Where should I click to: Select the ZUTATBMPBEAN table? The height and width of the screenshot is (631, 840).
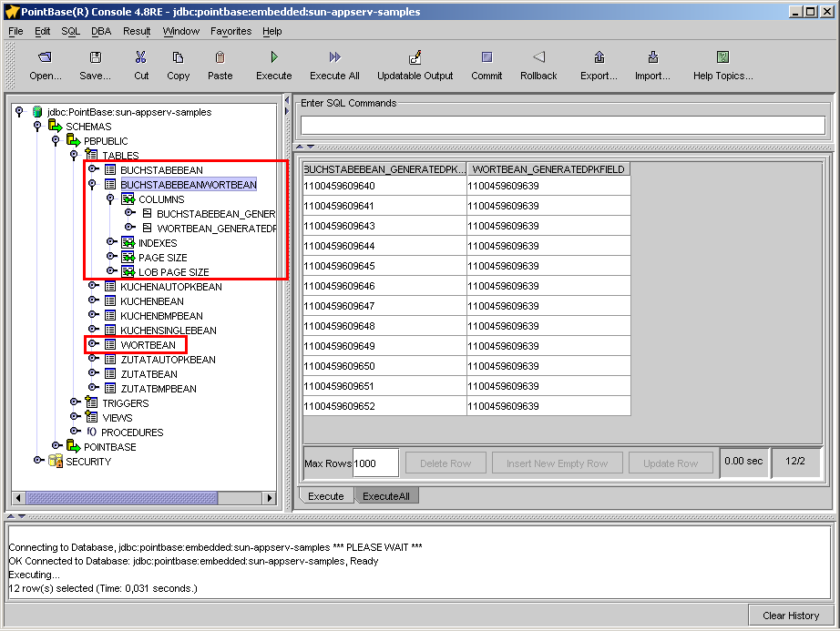(158, 389)
